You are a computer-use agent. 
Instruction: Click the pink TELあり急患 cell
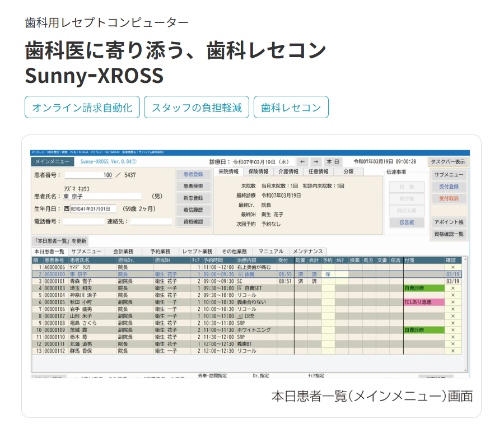click(423, 302)
